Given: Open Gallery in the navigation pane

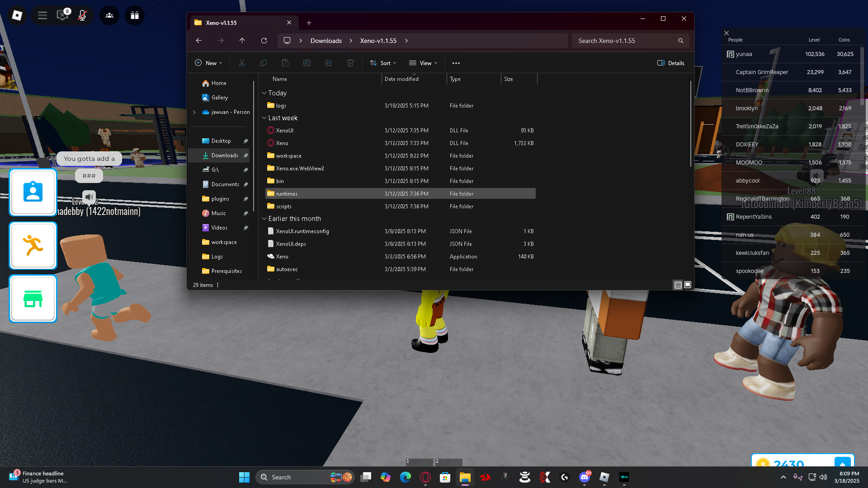Looking at the screenshot, I should point(220,98).
